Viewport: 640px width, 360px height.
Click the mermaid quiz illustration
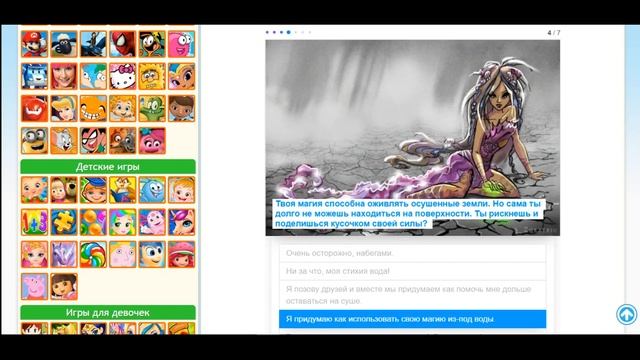coord(413,138)
